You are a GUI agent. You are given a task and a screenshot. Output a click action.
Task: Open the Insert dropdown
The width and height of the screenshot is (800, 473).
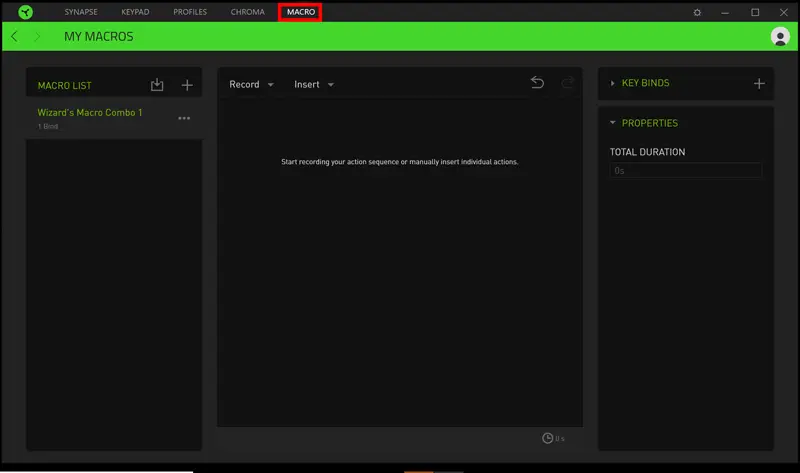[x=314, y=84]
